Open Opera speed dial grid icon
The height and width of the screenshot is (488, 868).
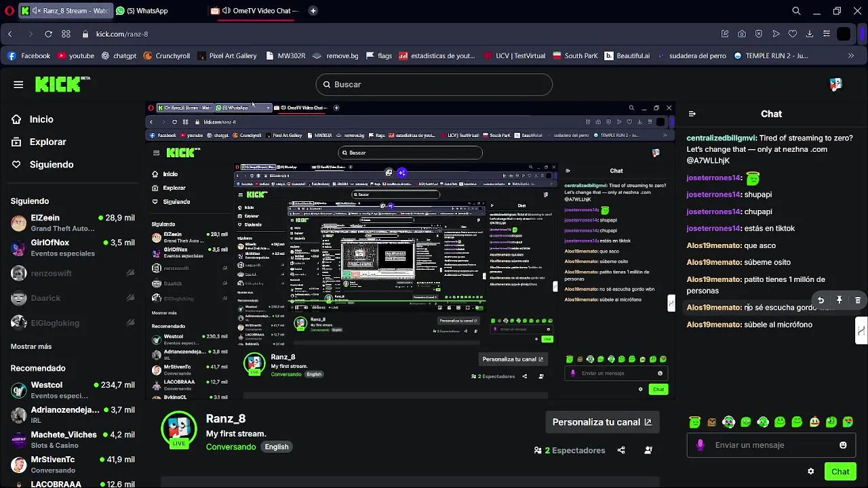click(66, 34)
